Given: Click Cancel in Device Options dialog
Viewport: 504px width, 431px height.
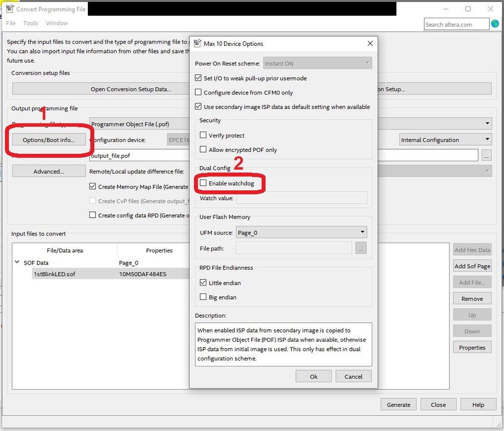Looking at the screenshot, I should click(x=353, y=377).
